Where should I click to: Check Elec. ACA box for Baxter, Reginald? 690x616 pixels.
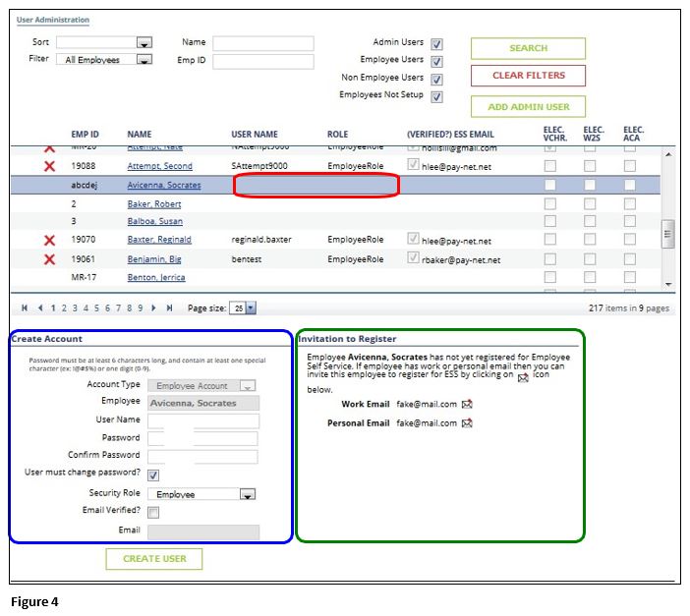(x=630, y=240)
